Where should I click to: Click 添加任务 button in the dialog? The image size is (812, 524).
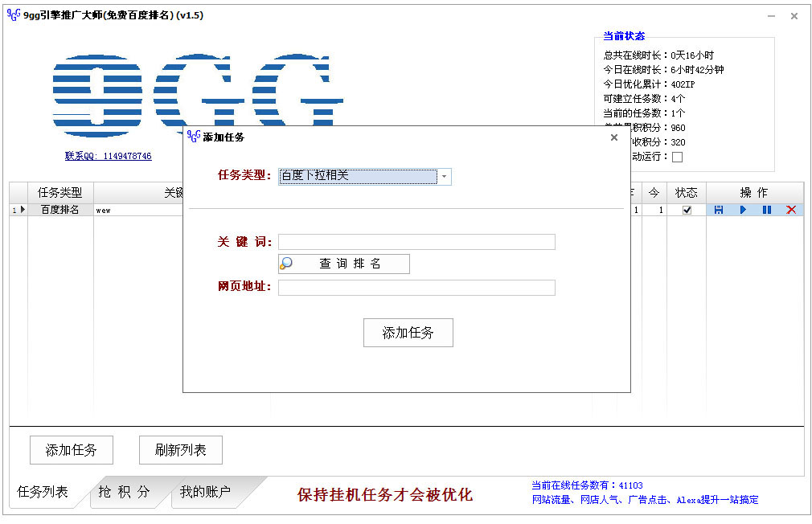coord(408,333)
